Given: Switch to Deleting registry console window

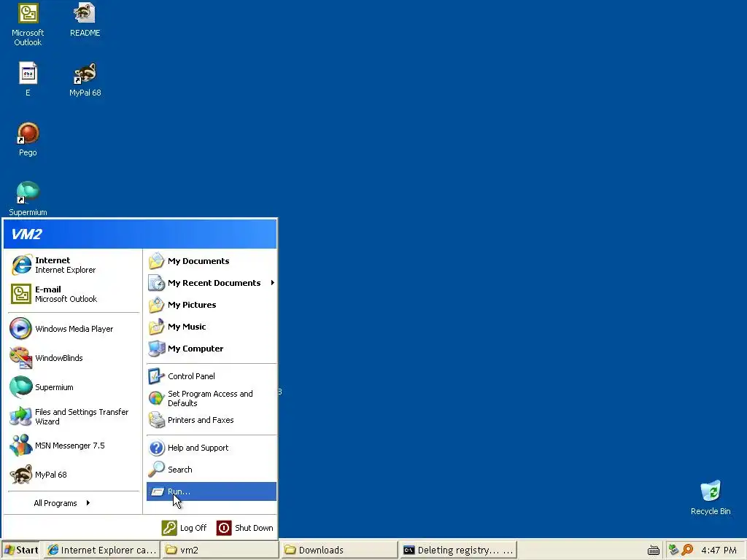Looking at the screenshot, I should pyautogui.click(x=458, y=550).
